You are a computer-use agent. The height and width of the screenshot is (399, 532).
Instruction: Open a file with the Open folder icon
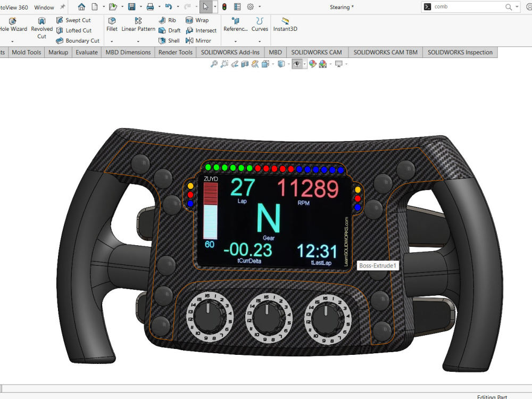click(x=113, y=7)
